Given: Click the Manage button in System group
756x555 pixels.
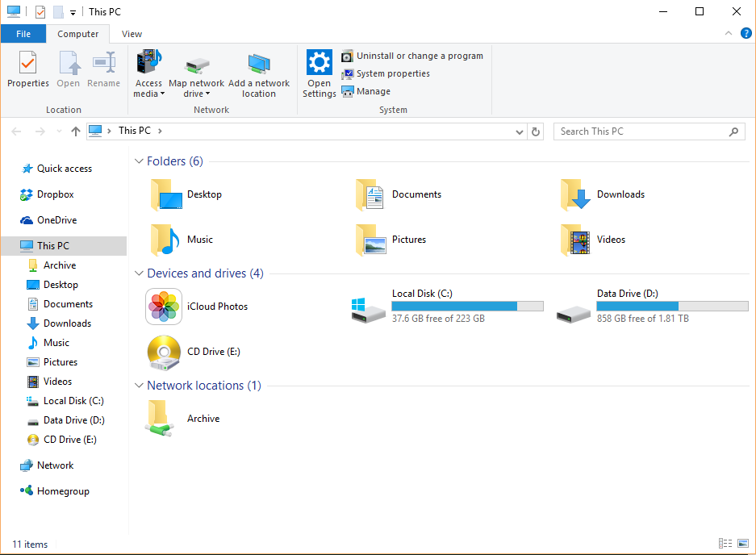Looking at the screenshot, I should click(x=366, y=91).
